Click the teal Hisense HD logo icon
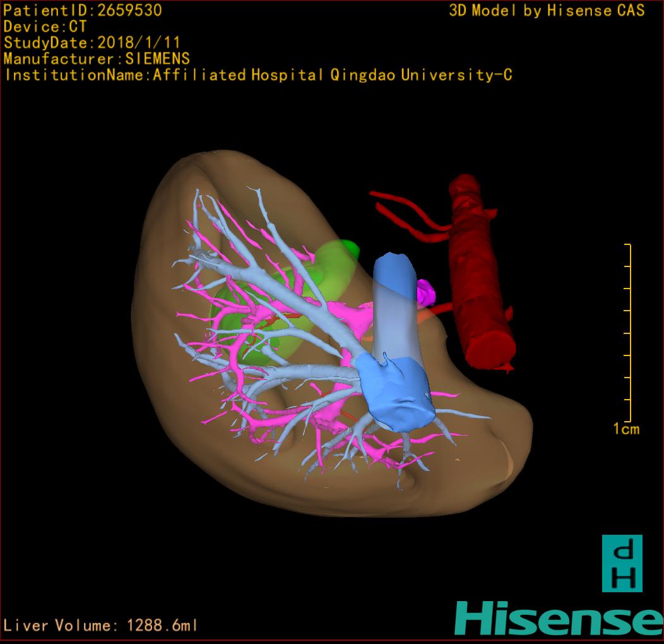The image size is (664, 644). (622, 563)
